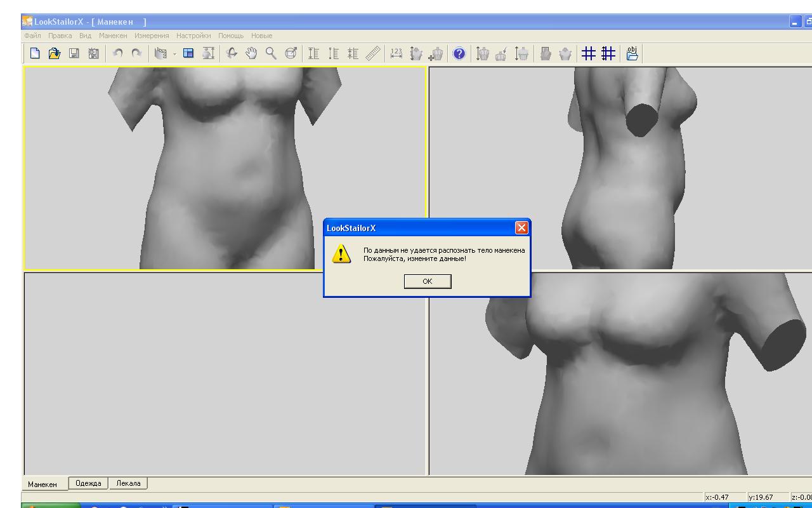Click the floppy disk save icon
This screenshot has width=812, height=508.
point(74,54)
